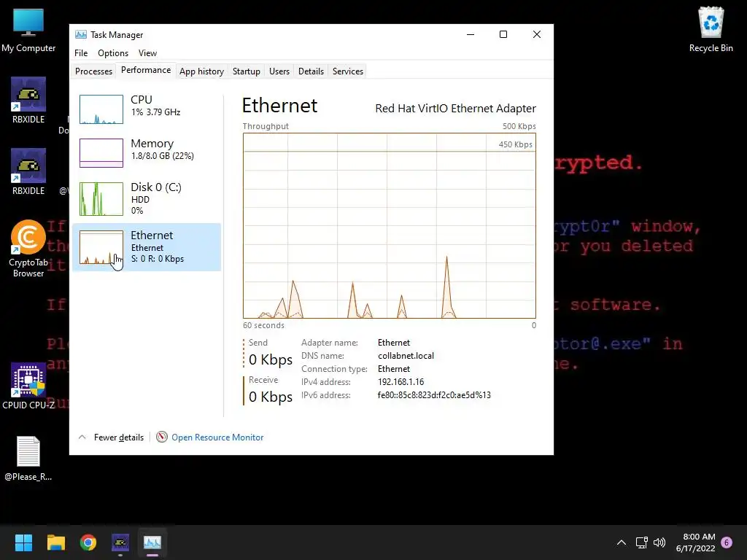Click the IPv6 address value
This screenshot has width=747, height=560.
point(434,394)
